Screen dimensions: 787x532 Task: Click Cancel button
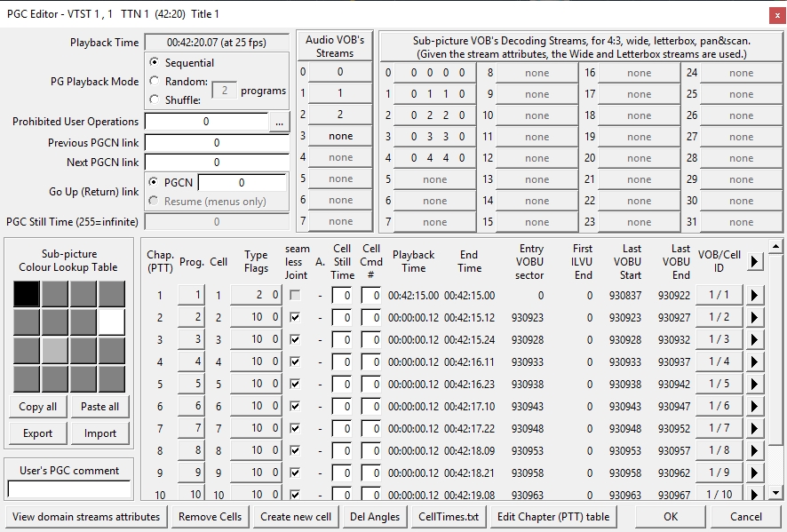point(746,517)
